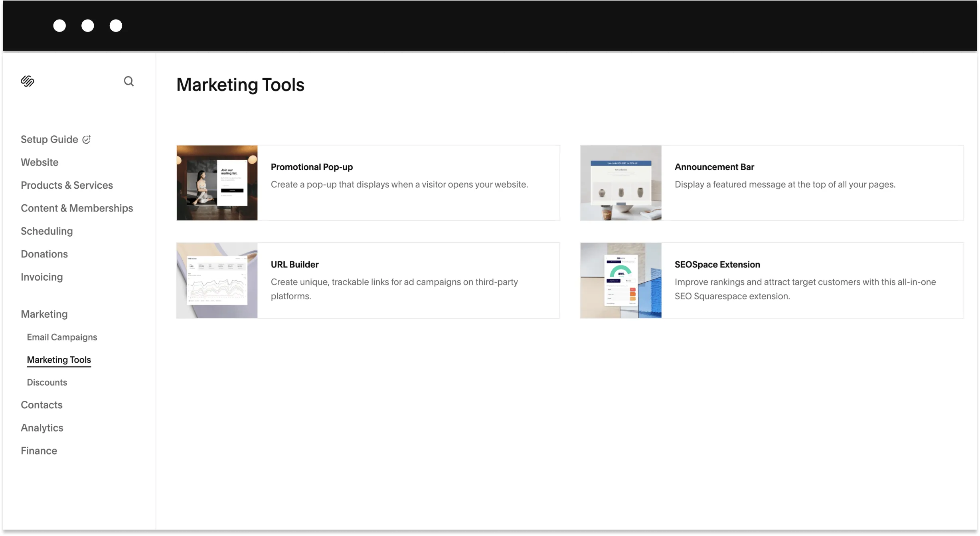Screen dimensions: 980x536
Task: Click 'Create unique, trackable links' description
Action: tap(394, 289)
